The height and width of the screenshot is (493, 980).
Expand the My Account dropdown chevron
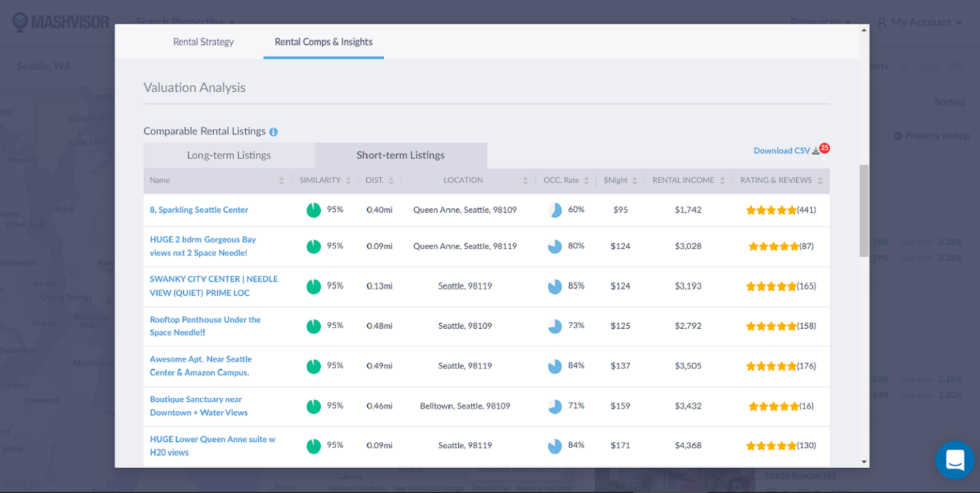pyautogui.click(x=958, y=21)
